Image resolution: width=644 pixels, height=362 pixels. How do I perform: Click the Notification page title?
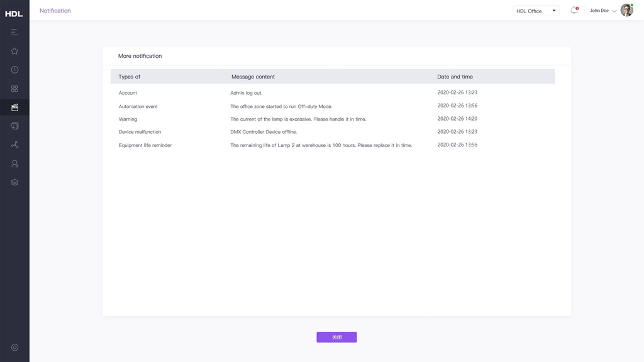[55, 11]
